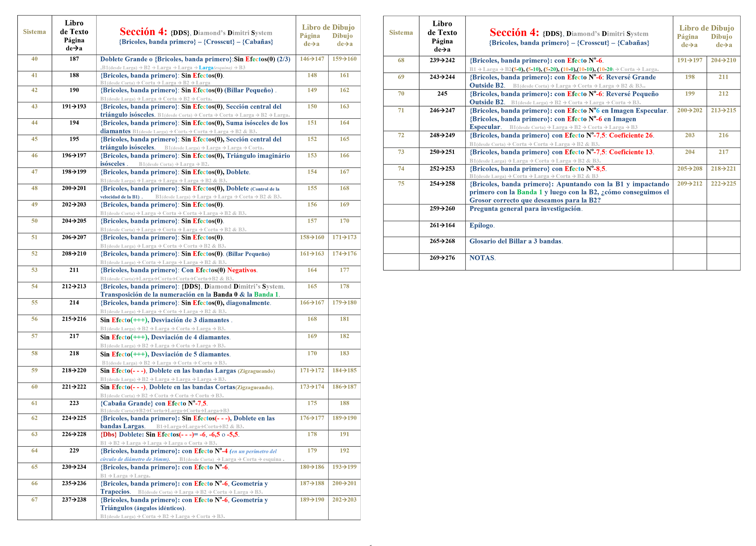Click 'Doblete Grande o {Bricoles, banda primero}' entry
This screenshot has width=756, height=546.
coord(167,59)
